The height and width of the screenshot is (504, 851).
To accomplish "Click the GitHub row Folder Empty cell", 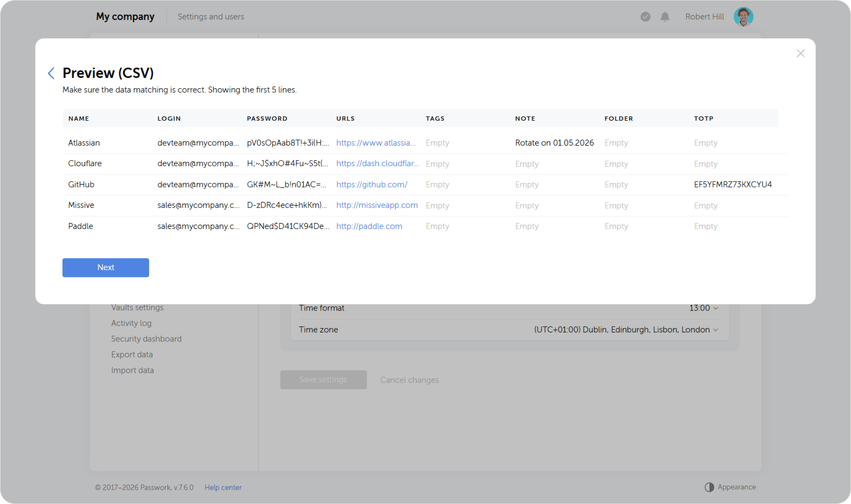I will tap(616, 184).
